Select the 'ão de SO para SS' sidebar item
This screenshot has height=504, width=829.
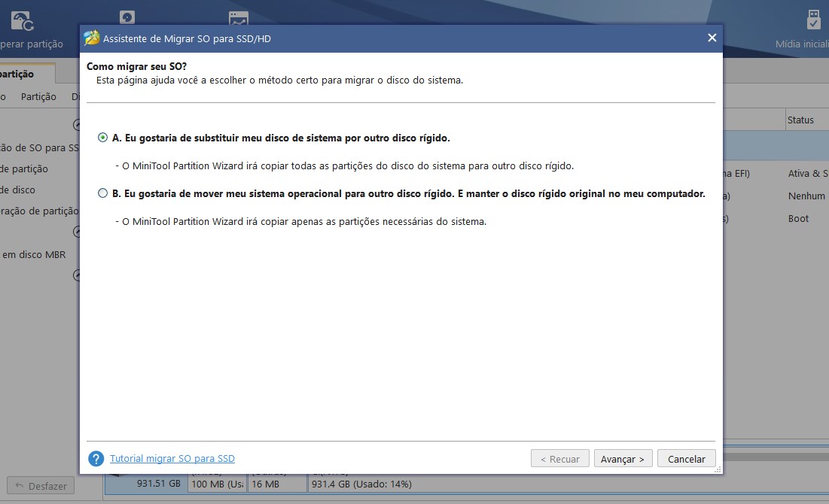point(39,148)
